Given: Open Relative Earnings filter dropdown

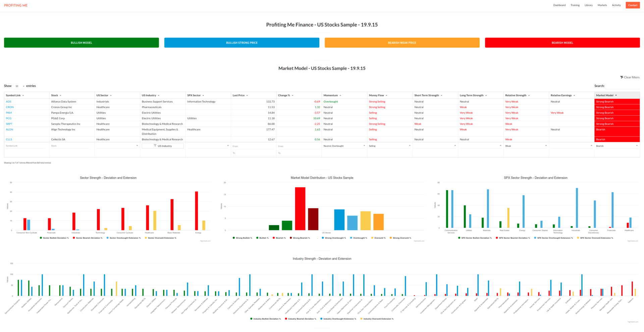Looking at the screenshot, I should (x=572, y=146).
